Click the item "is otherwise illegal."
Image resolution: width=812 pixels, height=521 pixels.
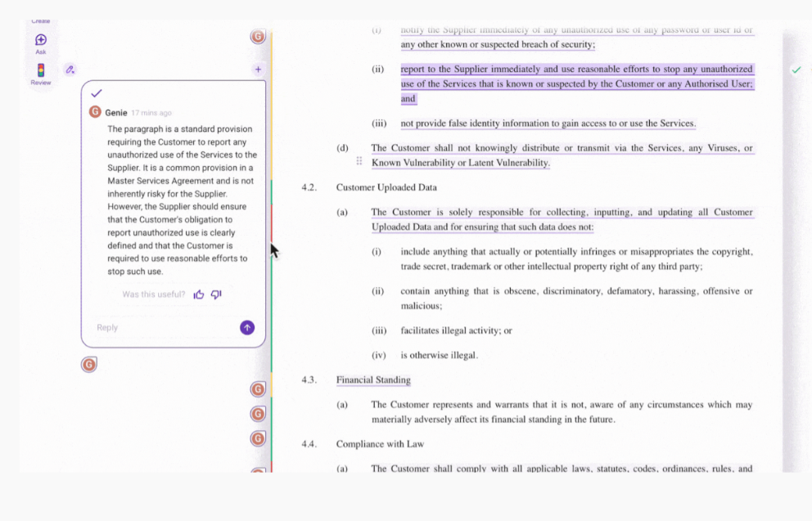439,355
